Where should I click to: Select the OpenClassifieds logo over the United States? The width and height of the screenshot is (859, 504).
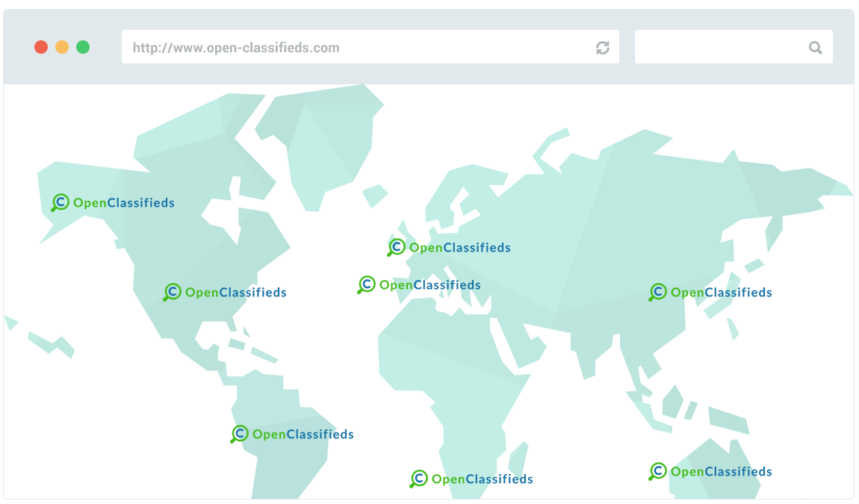tap(225, 292)
